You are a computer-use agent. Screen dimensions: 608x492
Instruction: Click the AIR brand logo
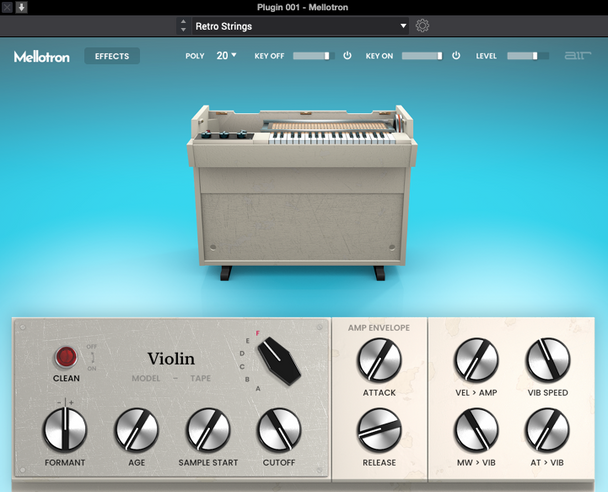[578, 56]
